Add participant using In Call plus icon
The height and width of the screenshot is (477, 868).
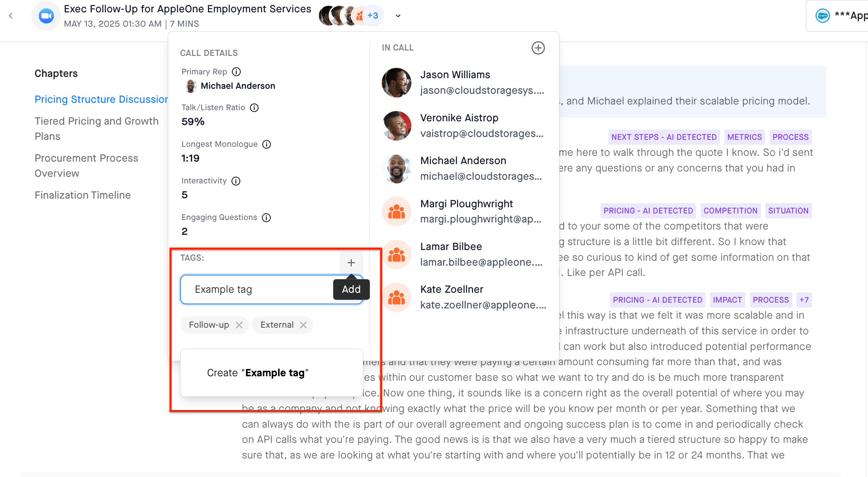pos(538,48)
